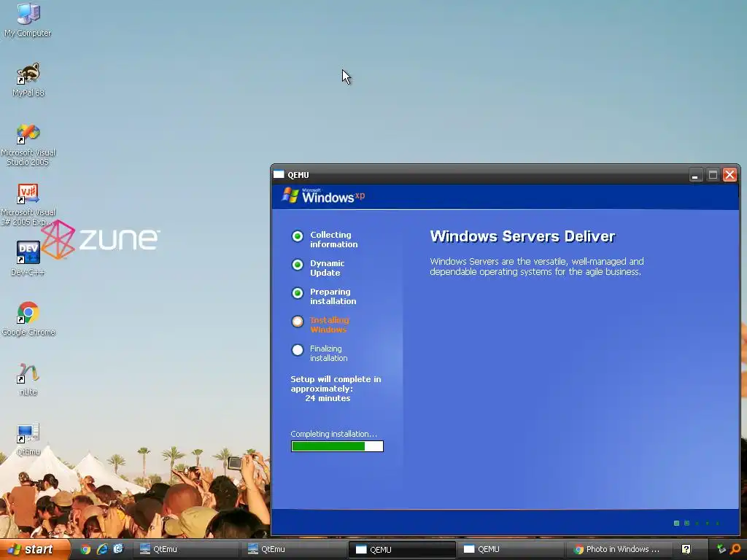Switch to first QtEmu taskbar button
Screen dimensions: 747x560
coord(185,549)
